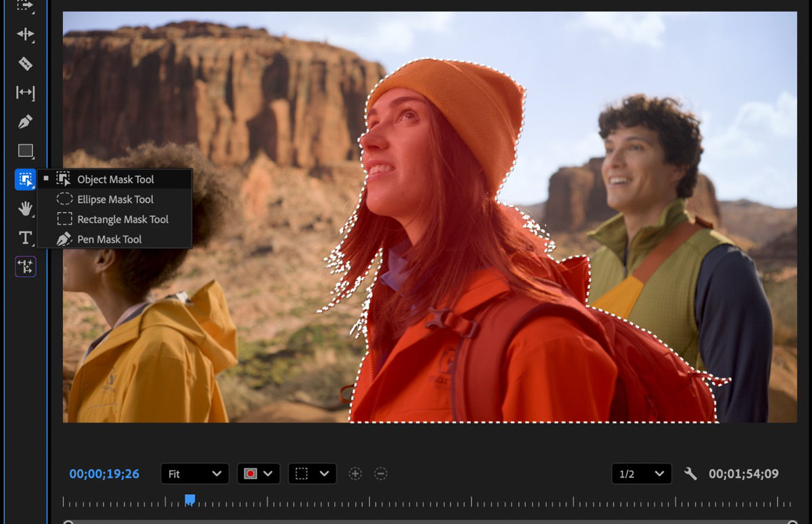
Task: Select the highlighted Object Mask tool icon
Action: 24,178
